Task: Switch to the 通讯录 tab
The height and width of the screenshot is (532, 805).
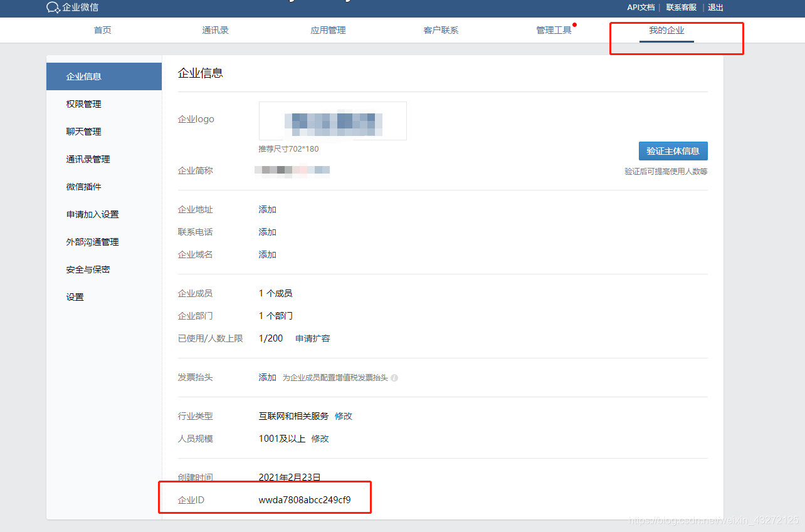Action: pos(215,30)
